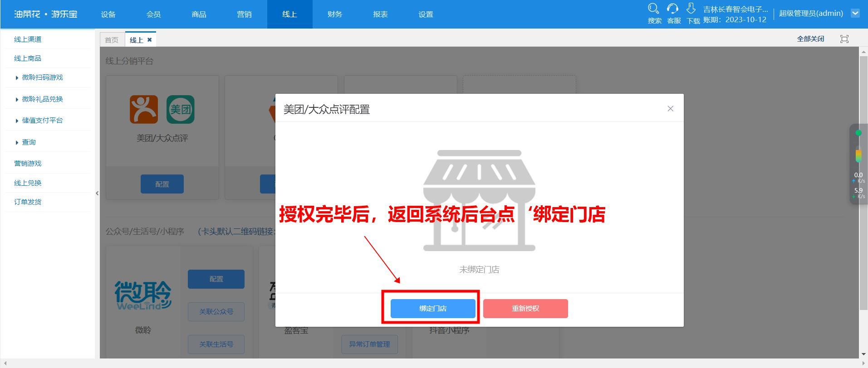Click the 大众点评 orange logo
This screenshot has height=368, width=868.
(144, 109)
